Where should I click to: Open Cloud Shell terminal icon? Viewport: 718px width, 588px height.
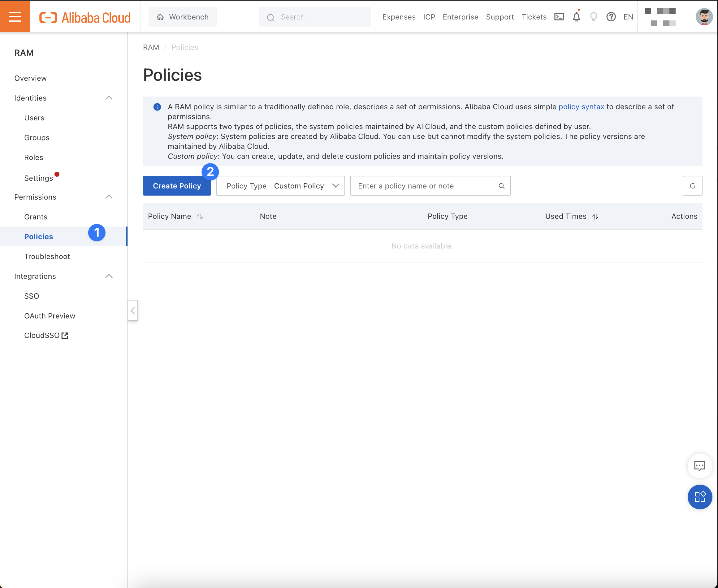[559, 17]
